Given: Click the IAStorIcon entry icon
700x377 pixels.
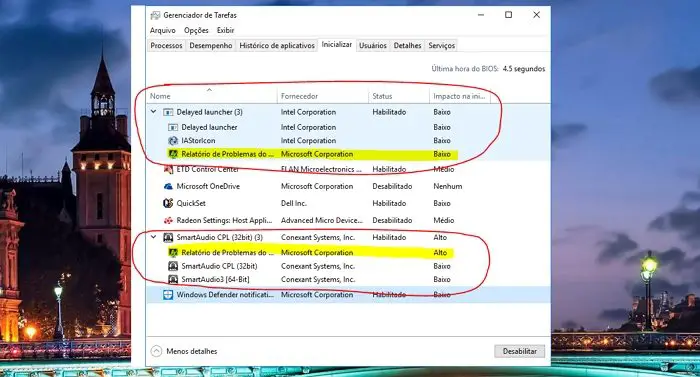Looking at the screenshot, I should point(173,141).
